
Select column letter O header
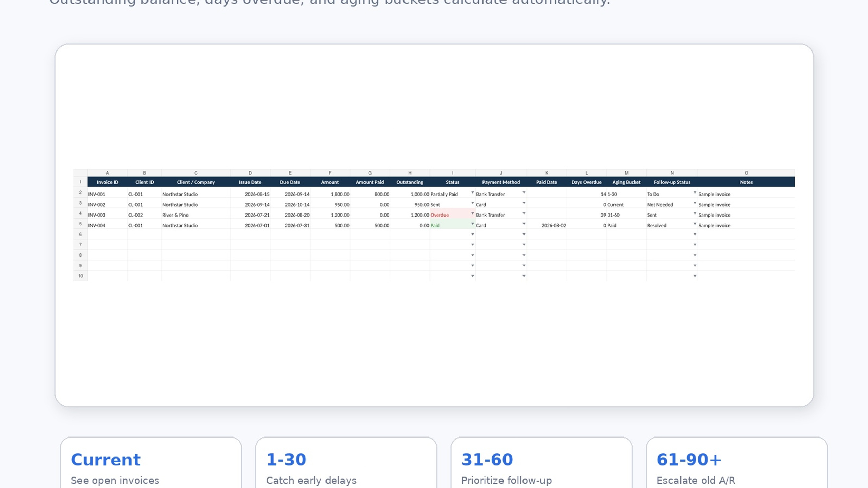pyautogui.click(x=746, y=173)
